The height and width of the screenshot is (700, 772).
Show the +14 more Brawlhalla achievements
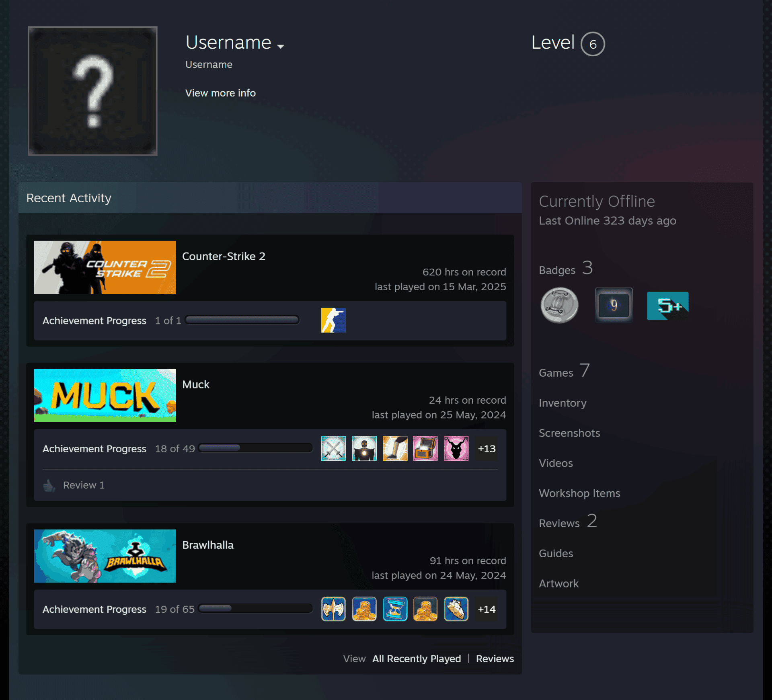pos(487,609)
